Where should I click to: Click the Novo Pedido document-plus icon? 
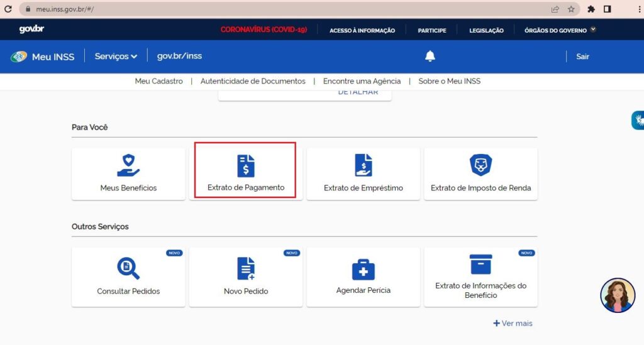click(246, 268)
